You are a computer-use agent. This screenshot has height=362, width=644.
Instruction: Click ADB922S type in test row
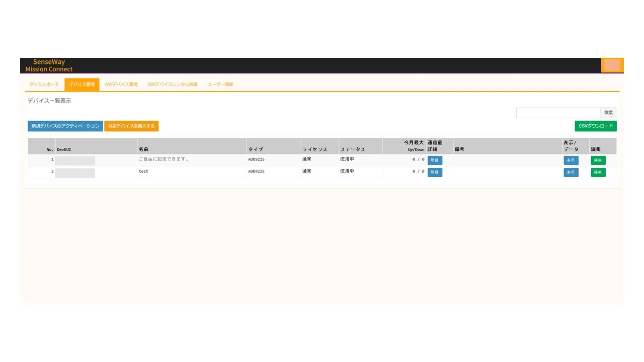256,171
